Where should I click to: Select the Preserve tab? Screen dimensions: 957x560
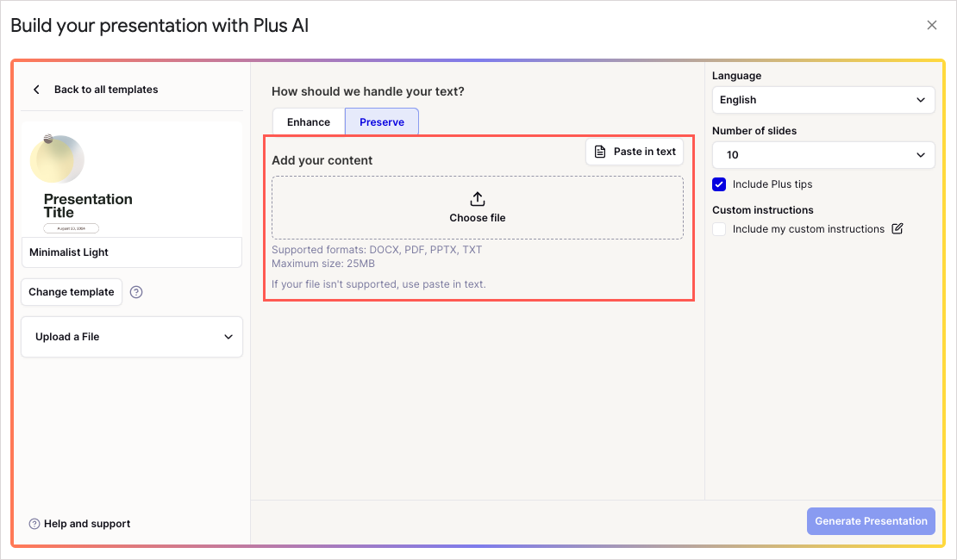point(382,122)
